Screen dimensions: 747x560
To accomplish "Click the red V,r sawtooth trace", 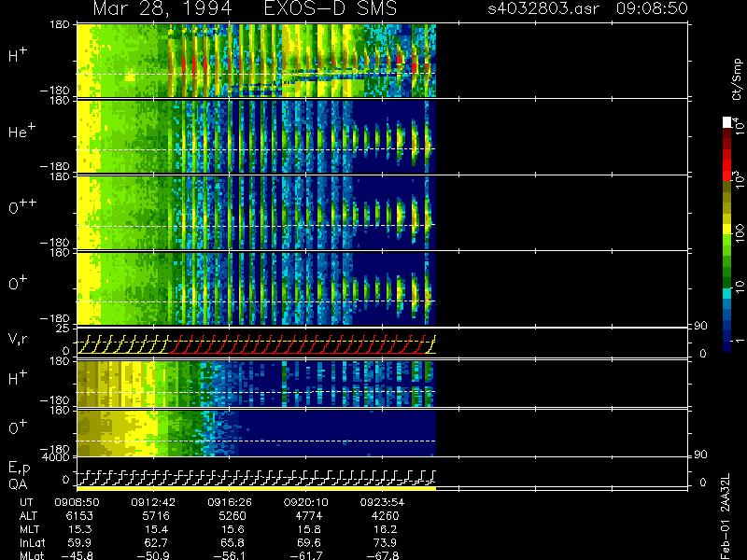I will point(298,344).
